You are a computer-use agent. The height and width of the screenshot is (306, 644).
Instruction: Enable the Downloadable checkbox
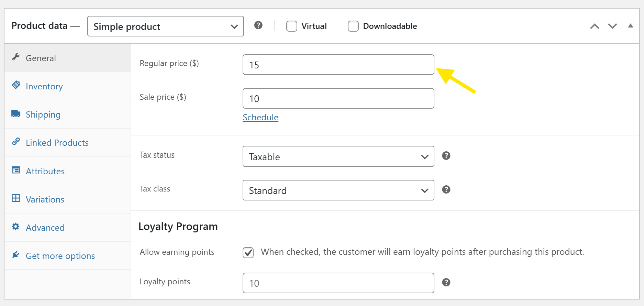tap(353, 26)
